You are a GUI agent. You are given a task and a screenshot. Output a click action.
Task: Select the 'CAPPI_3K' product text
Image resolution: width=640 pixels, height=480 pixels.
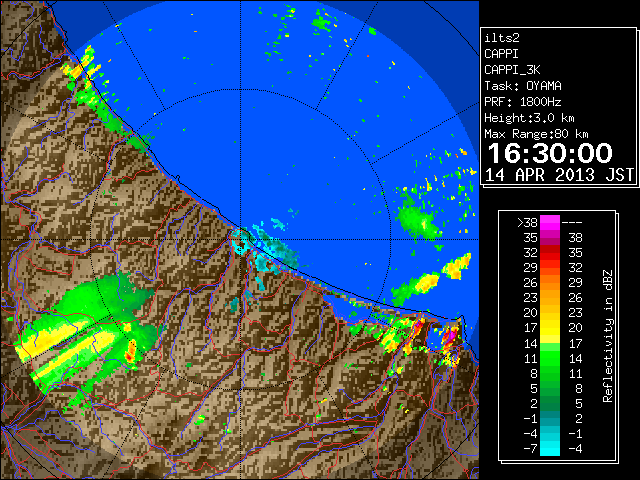point(512,70)
